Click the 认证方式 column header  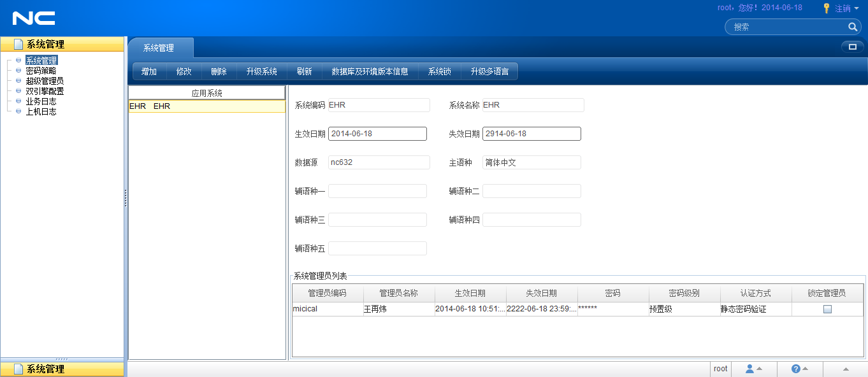point(756,293)
